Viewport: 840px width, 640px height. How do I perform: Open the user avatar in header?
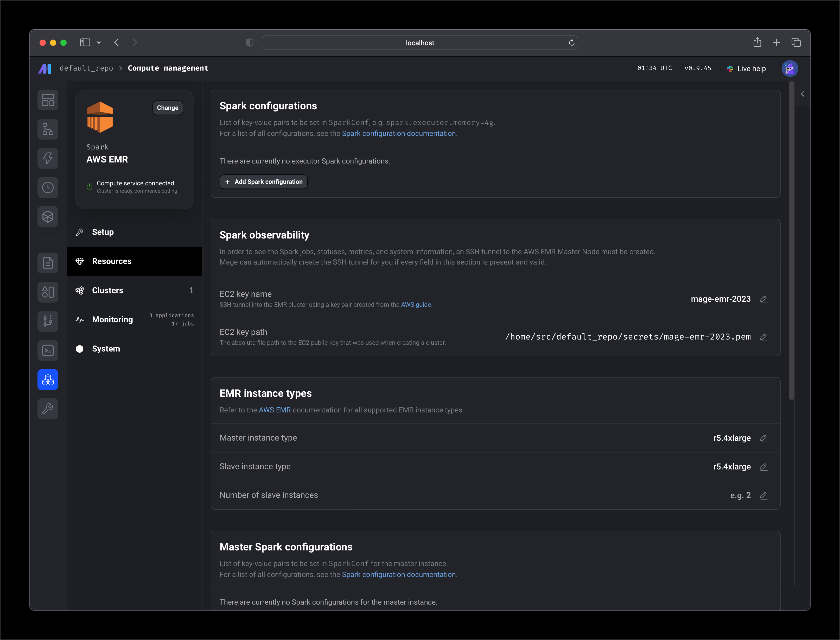click(x=790, y=68)
